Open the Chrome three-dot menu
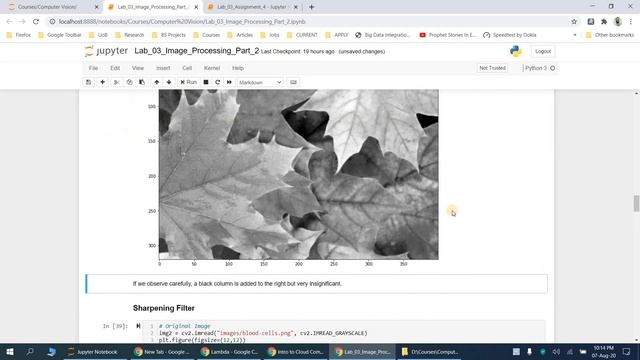This screenshot has width=640, height=360. pos(631,22)
